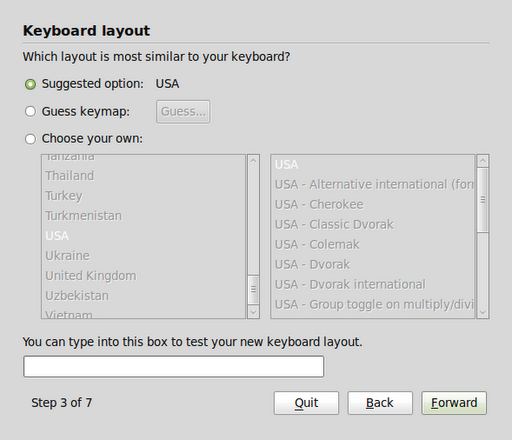Viewport: 512px width, 440px height.
Task: Click the up arrow of country list scrollbar
Action: 253,161
